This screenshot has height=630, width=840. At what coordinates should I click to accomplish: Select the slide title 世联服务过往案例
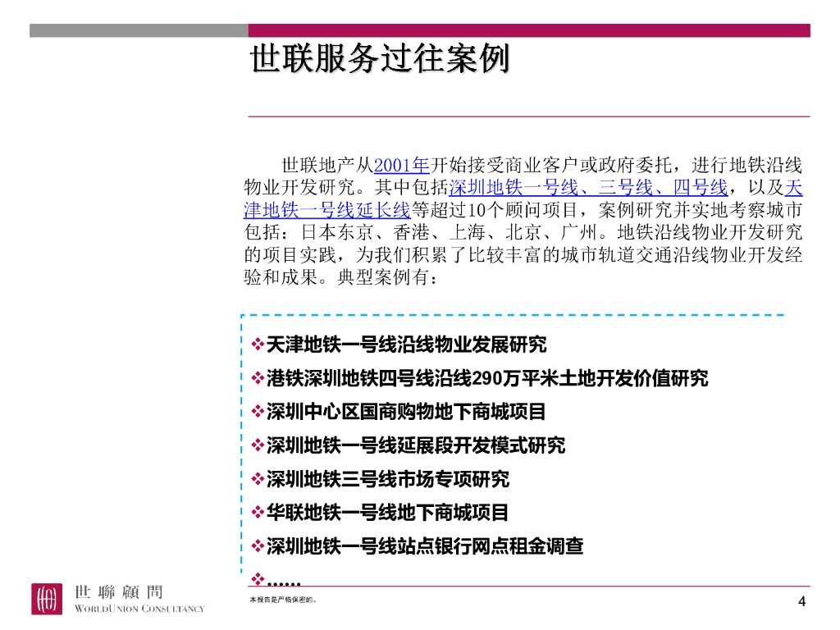point(379,58)
